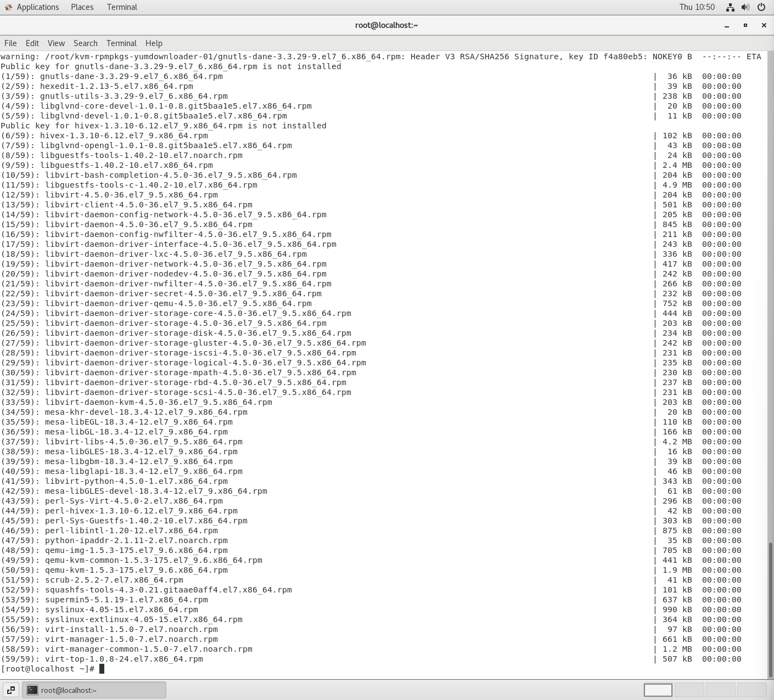Click libvirt-daemon-driver-qemu package line

coord(178,303)
